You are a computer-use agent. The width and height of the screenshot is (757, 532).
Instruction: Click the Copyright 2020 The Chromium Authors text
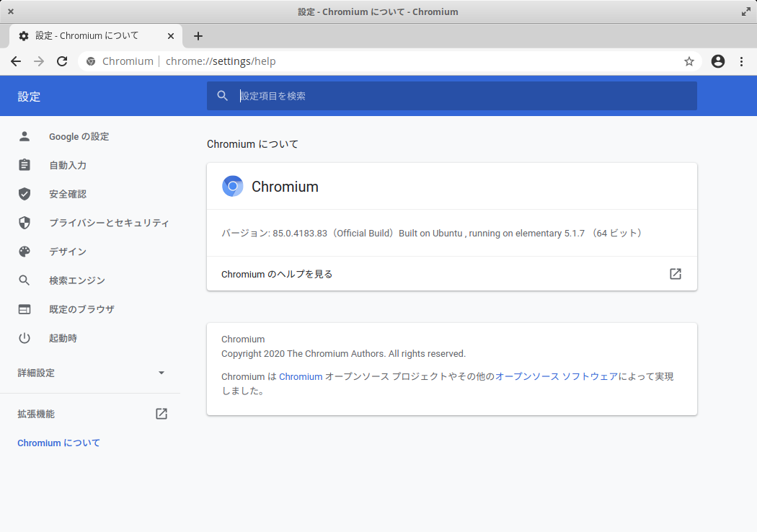343,354
